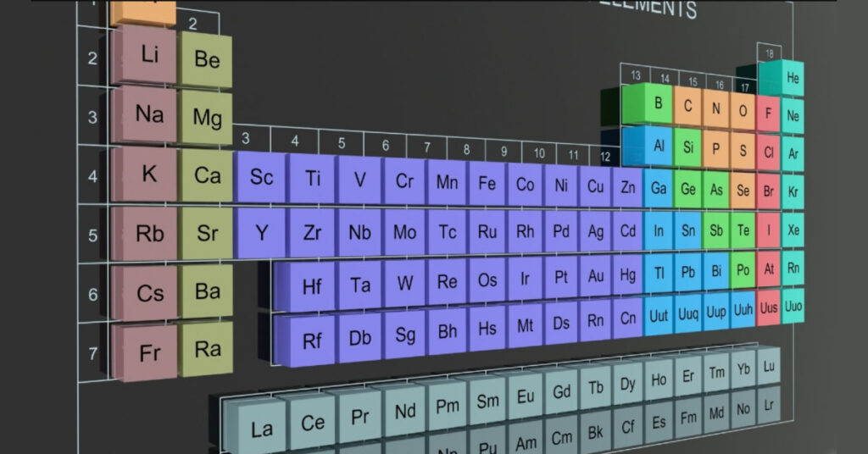The height and width of the screenshot is (454, 868).
Task: Pick the Lanthanum (La) tile
Action: 262,429
